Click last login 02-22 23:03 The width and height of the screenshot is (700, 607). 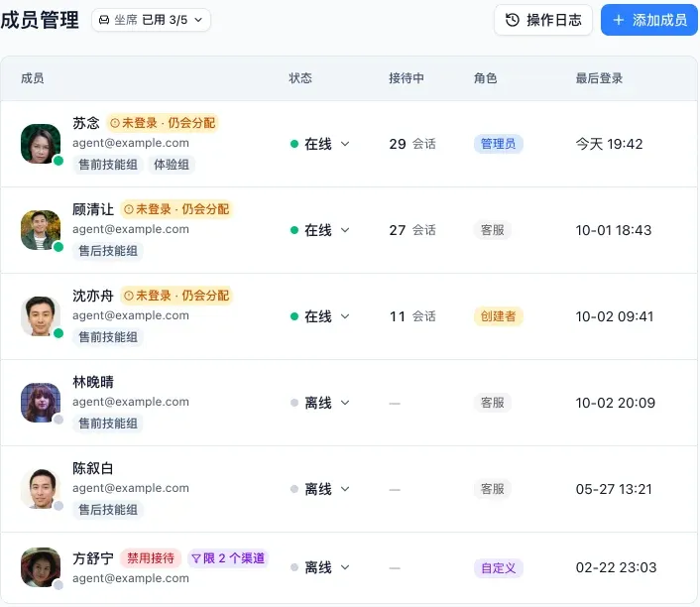[616, 567]
